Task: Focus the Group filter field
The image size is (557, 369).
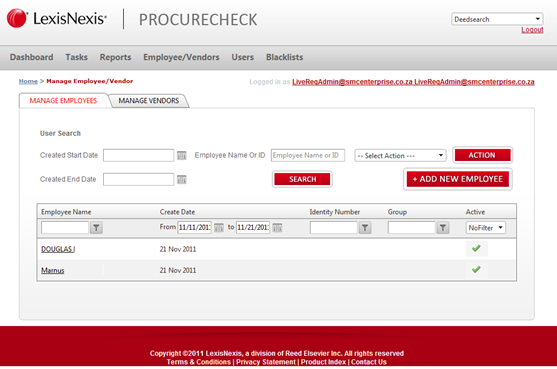Action: (x=412, y=228)
